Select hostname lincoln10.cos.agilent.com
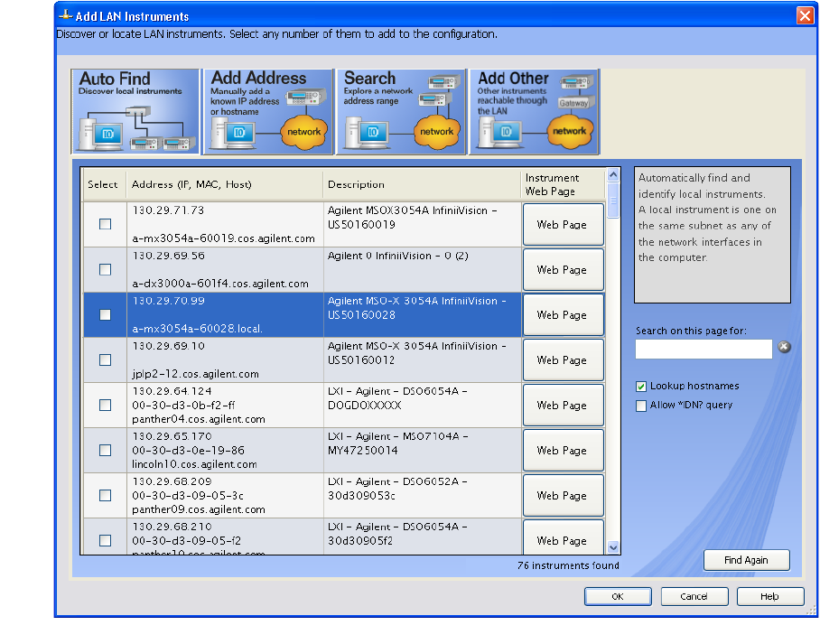This screenshot has width=820, height=644. point(194,464)
